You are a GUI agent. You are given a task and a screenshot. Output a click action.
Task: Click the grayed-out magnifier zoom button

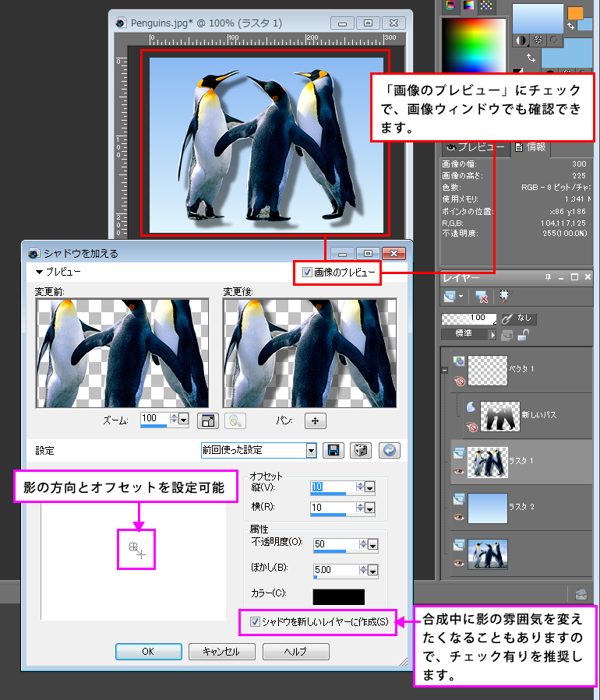click(x=235, y=420)
